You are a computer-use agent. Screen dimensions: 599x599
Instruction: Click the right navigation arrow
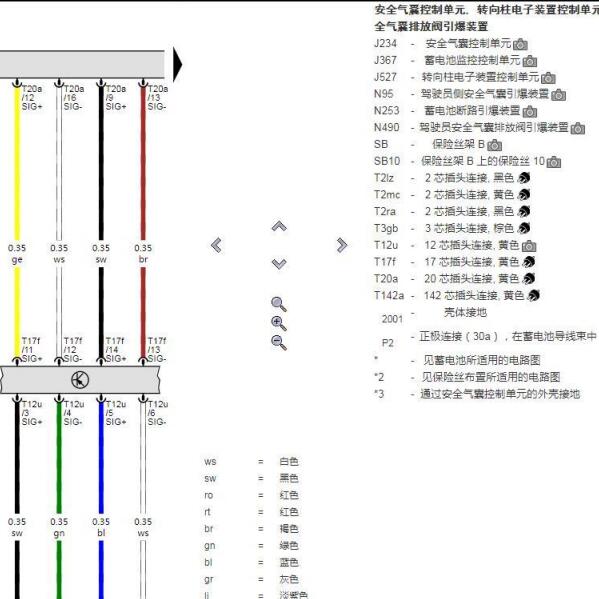point(342,245)
